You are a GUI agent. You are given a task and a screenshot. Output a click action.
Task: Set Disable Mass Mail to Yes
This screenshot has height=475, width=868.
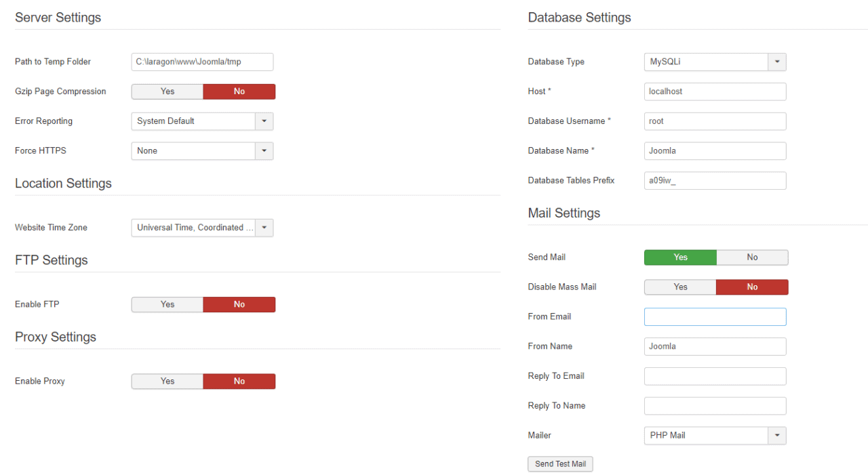680,287
